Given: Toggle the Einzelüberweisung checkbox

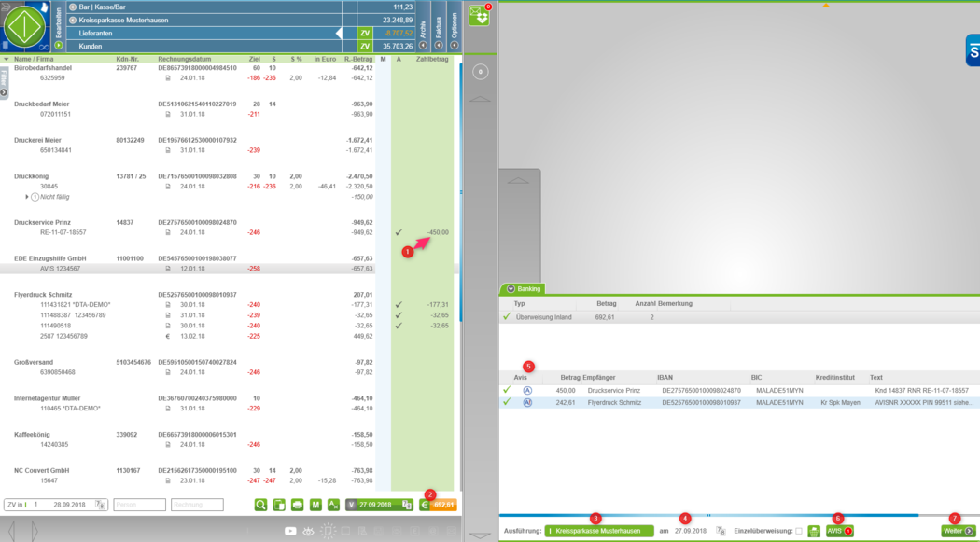Looking at the screenshot, I should coord(798,531).
